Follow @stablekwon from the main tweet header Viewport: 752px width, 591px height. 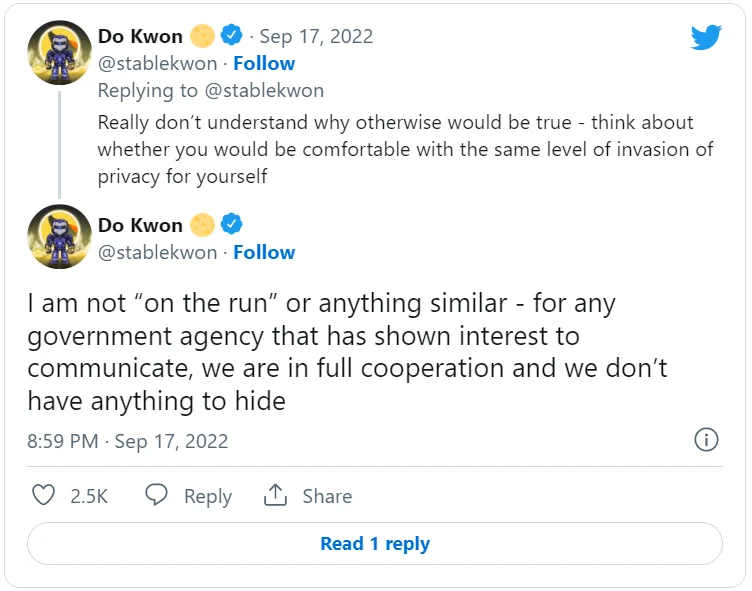264,252
